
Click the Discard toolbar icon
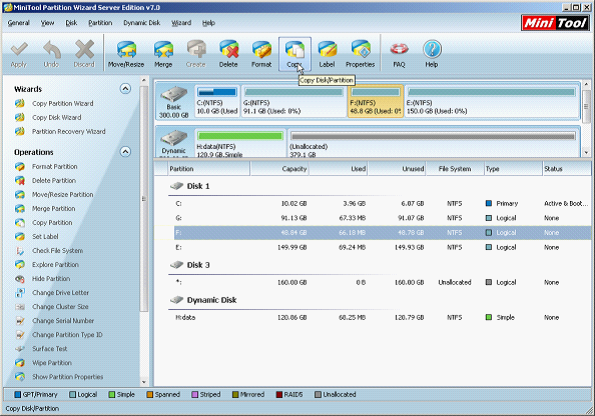click(x=84, y=54)
